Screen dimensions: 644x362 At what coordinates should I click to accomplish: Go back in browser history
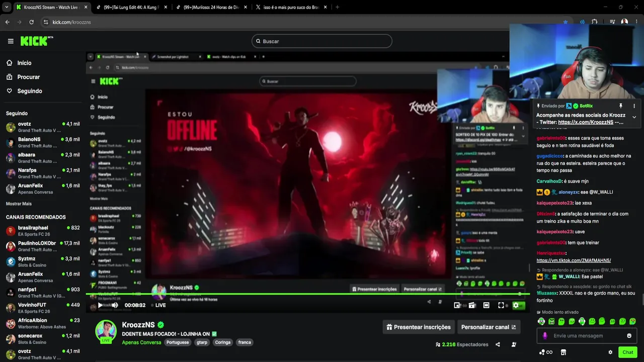click(7, 22)
